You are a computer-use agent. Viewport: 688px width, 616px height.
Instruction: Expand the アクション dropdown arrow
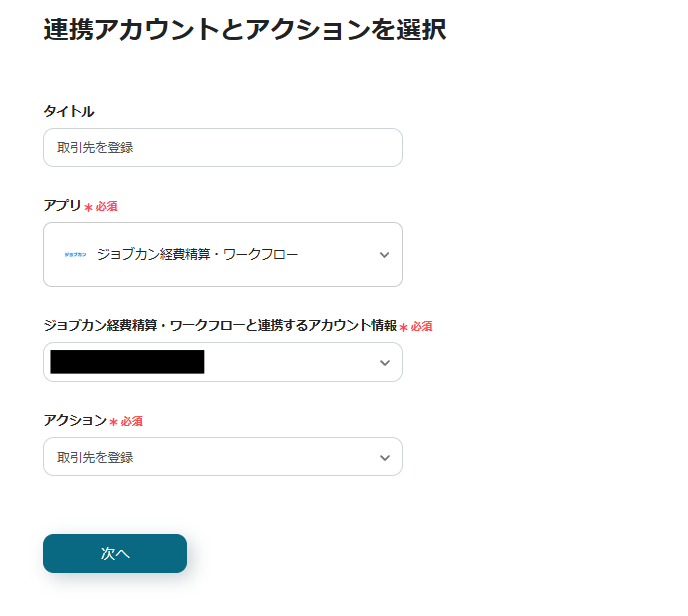(384, 458)
